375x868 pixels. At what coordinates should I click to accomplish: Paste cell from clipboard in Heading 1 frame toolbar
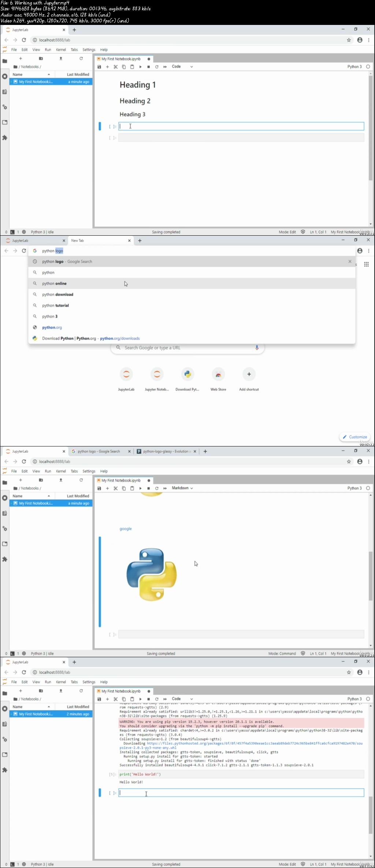pyautogui.click(x=132, y=67)
